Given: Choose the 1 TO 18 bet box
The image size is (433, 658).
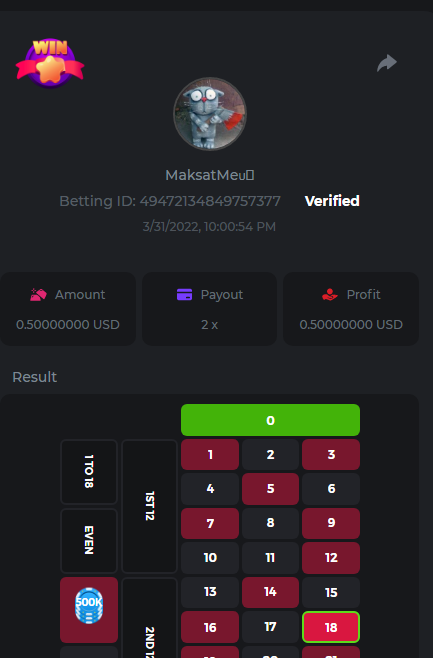Looking at the screenshot, I should [89, 472].
